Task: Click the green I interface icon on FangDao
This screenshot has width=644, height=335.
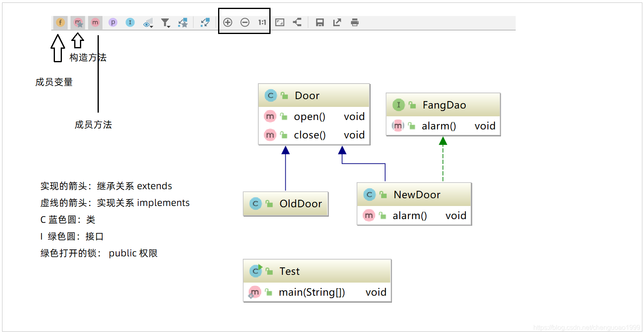Action: click(x=398, y=105)
